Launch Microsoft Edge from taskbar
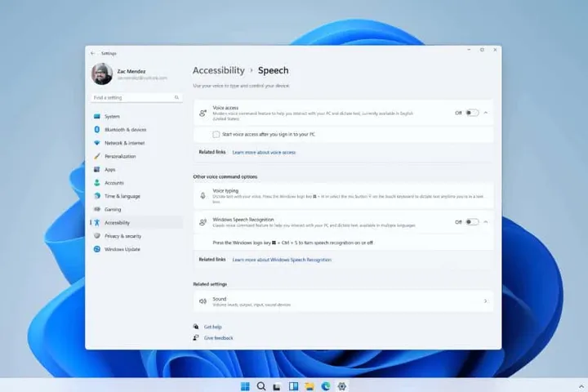 [x=326, y=386]
